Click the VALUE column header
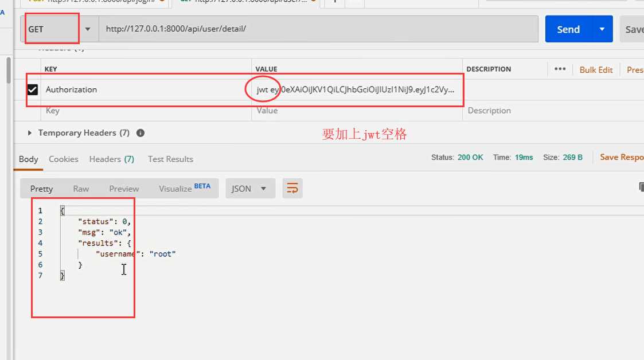The image size is (644, 360). click(x=267, y=69)
